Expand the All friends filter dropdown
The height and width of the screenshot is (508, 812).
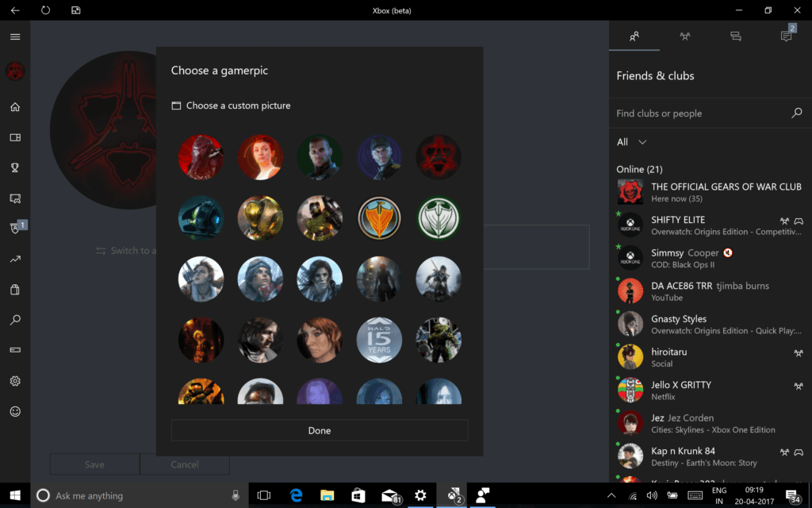pos(631,142)
